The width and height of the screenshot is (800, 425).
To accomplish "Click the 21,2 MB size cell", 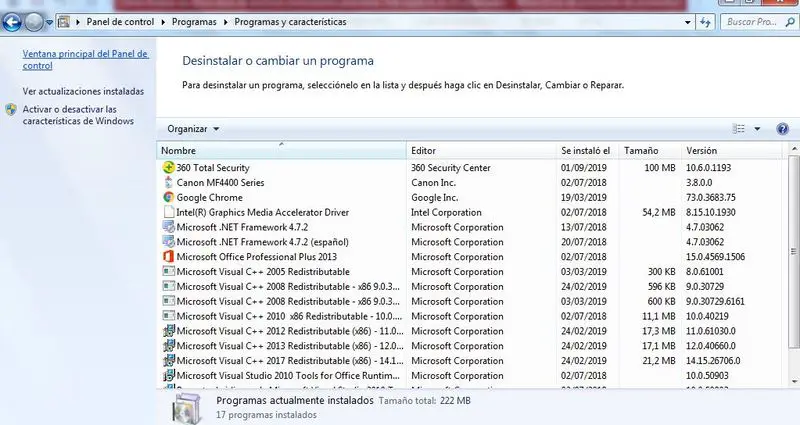I will [659, 360].
